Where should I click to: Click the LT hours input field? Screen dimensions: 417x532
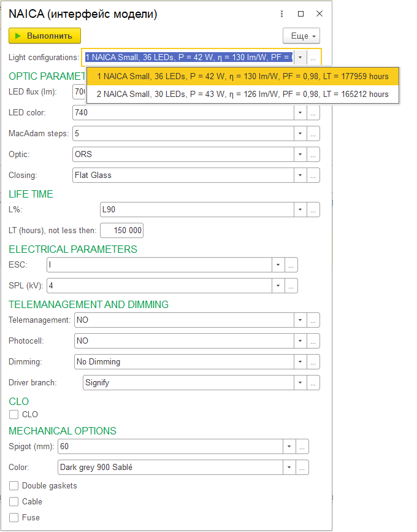[121, 231]
